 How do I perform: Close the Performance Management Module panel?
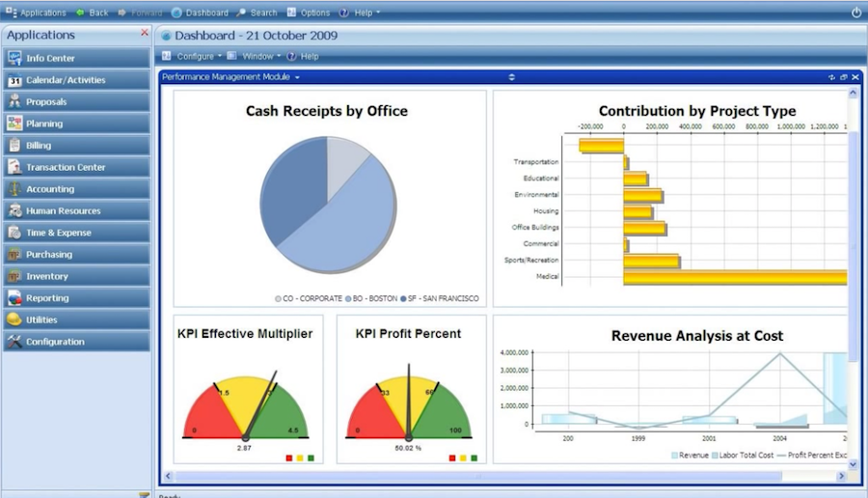coord(855,77)
